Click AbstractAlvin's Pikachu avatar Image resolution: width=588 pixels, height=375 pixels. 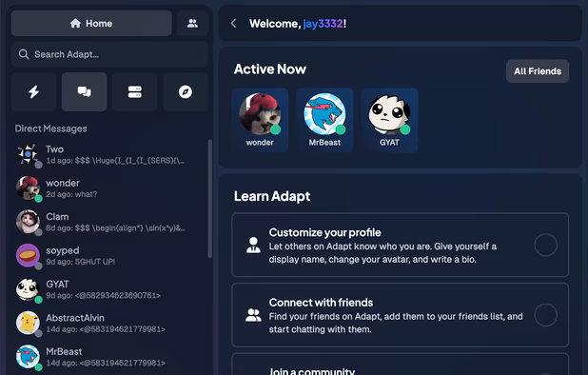28,323
